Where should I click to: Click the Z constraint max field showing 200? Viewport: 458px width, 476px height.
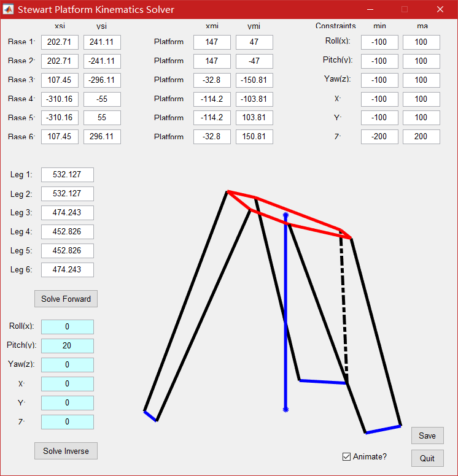point(421,137)
